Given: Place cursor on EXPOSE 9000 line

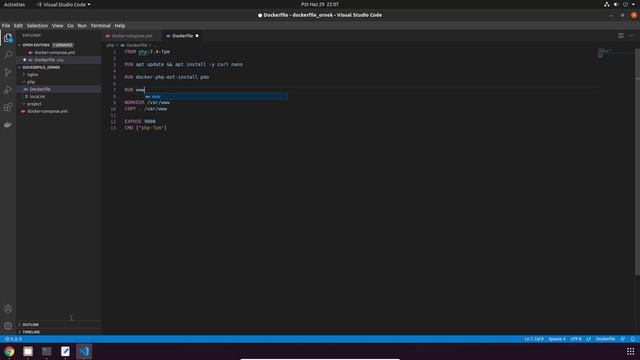Looking at the screenshot, I should (x=140, y=122).
